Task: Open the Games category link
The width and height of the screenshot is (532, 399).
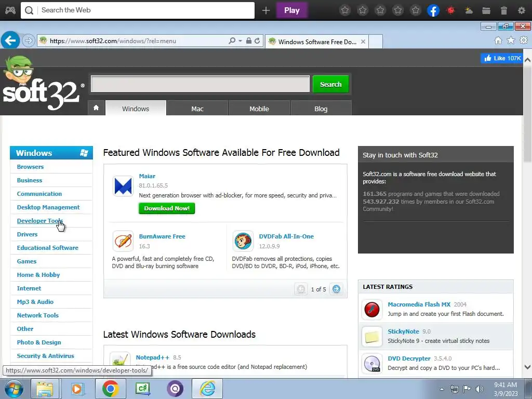Action: (x=26, y=261)
